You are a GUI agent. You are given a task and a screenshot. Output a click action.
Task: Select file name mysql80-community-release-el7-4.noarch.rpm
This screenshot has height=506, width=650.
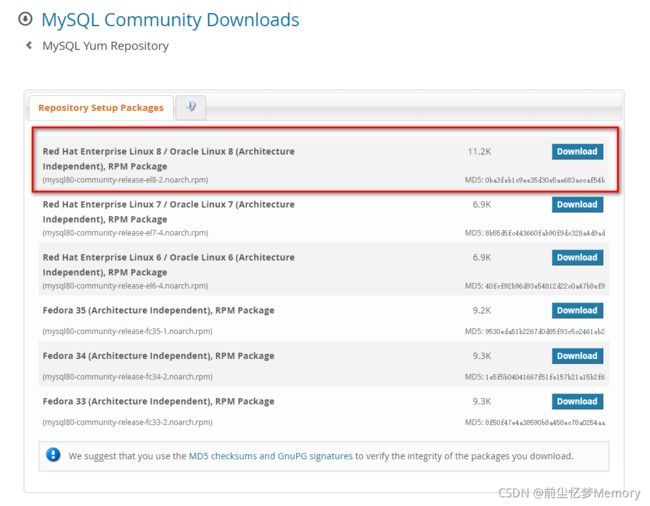[x=125, y=233]
